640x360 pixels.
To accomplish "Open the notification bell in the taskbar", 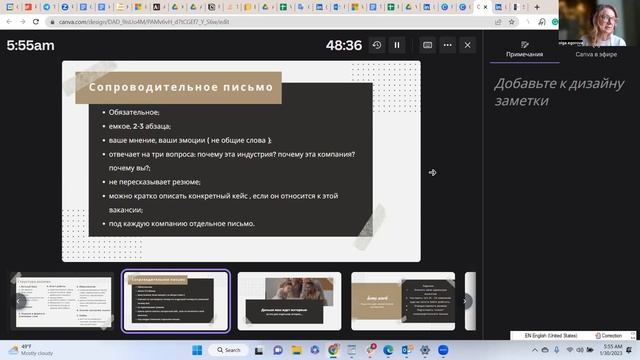I will point(629,350).
